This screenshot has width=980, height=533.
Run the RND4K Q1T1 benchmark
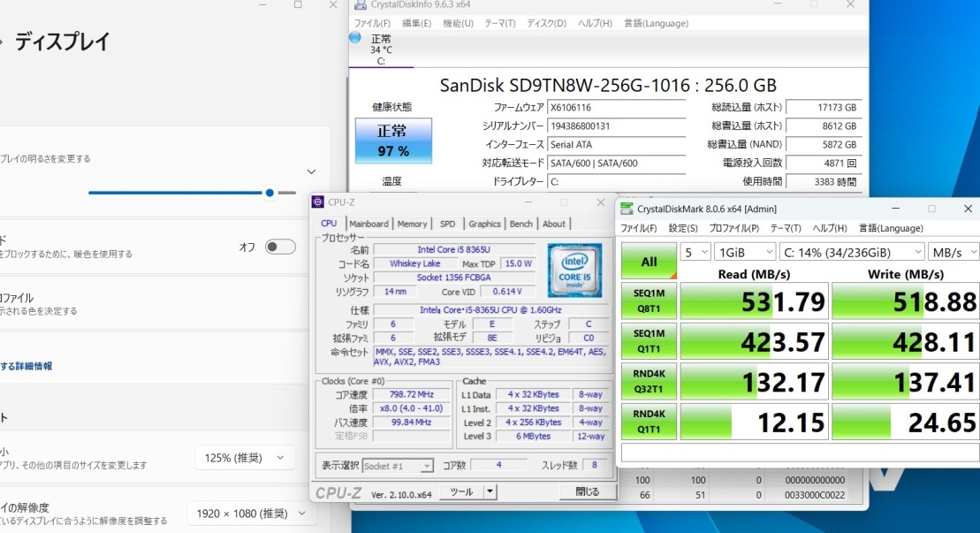click(649, 421)
